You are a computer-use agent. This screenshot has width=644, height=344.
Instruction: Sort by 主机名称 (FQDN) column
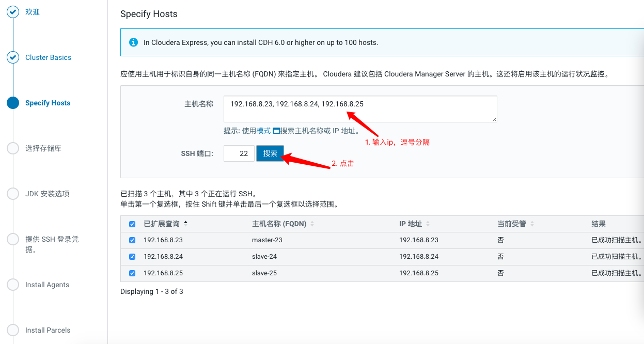click(x=312, y=224)
